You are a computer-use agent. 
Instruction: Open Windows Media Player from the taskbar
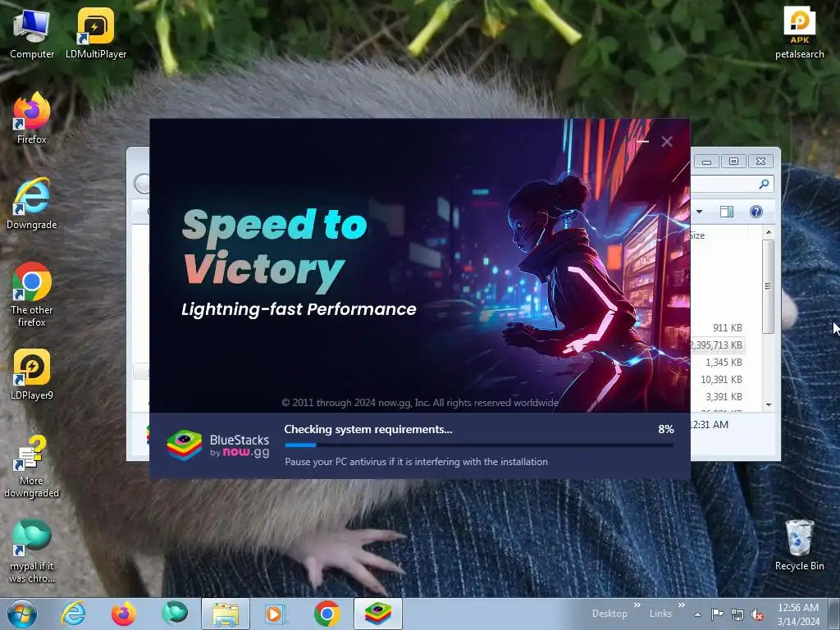click(x=276, y=614)
